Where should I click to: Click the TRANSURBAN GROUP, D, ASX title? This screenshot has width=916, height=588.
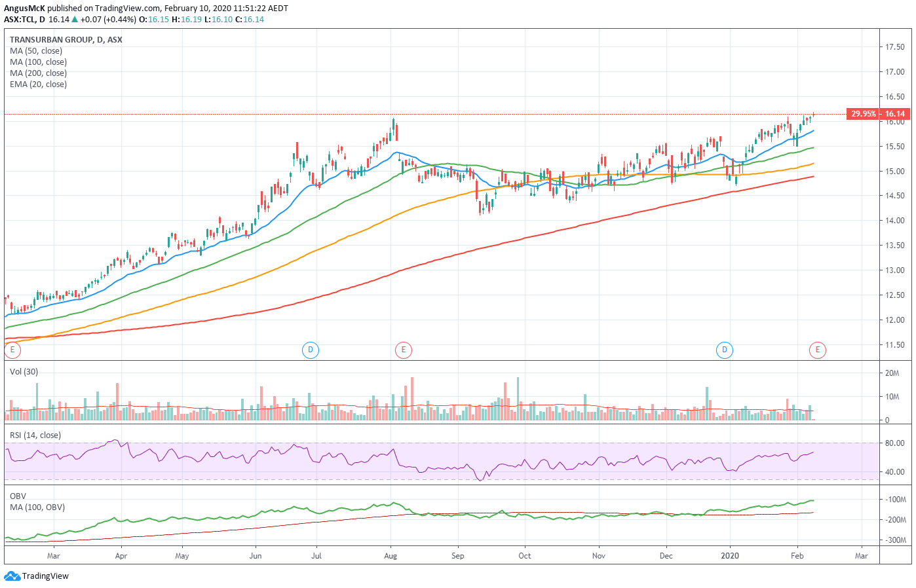click(66, 40)
